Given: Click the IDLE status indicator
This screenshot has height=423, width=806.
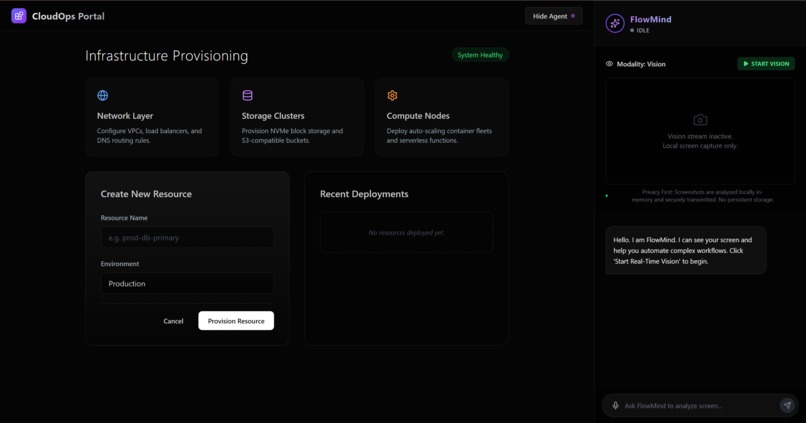Looking at the screenshot, I should tap(640, 30).
